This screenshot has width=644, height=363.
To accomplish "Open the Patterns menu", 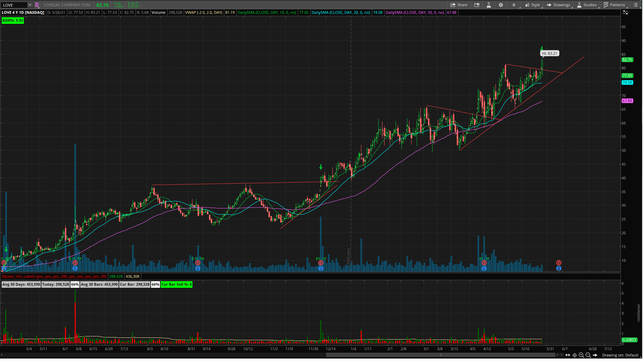I will click(x=616, y=5).
